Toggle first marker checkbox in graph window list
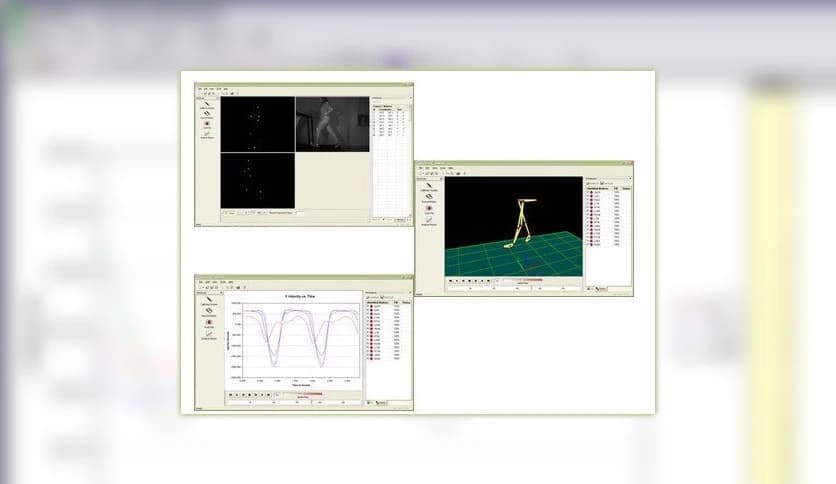 (368, 306)
